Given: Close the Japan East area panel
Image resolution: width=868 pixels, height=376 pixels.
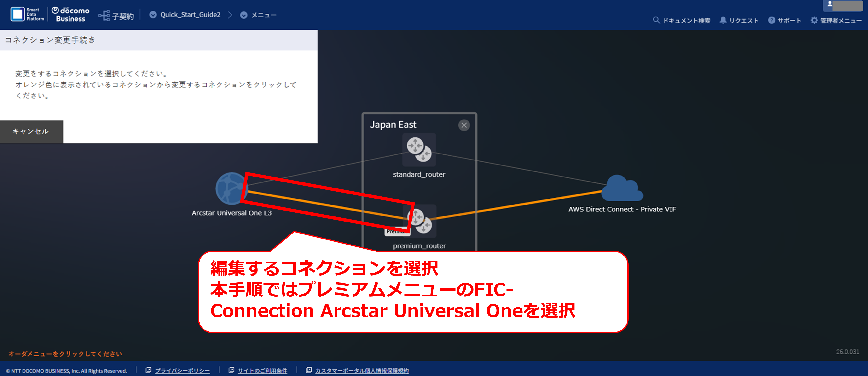Looking at the screenshot, I should coord(464,125).
